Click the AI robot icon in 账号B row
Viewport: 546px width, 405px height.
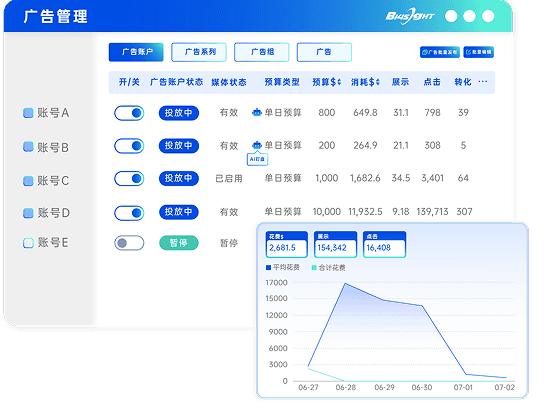point(257,145)
